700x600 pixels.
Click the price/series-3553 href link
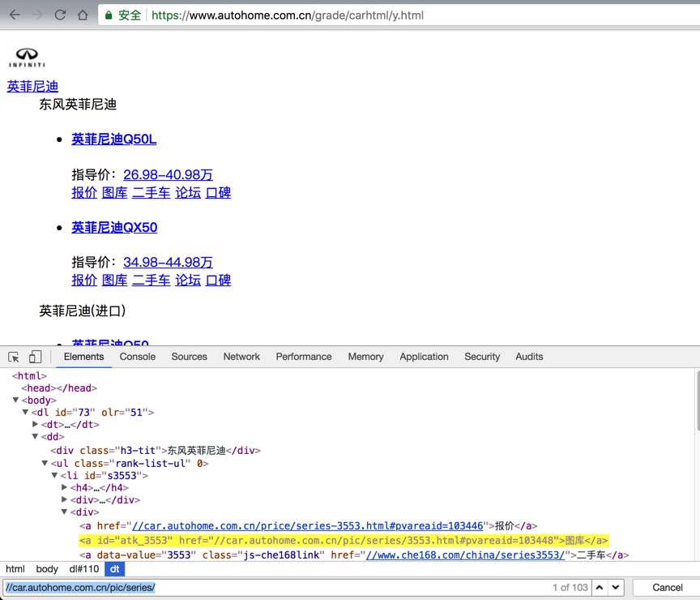click(308, 526)
